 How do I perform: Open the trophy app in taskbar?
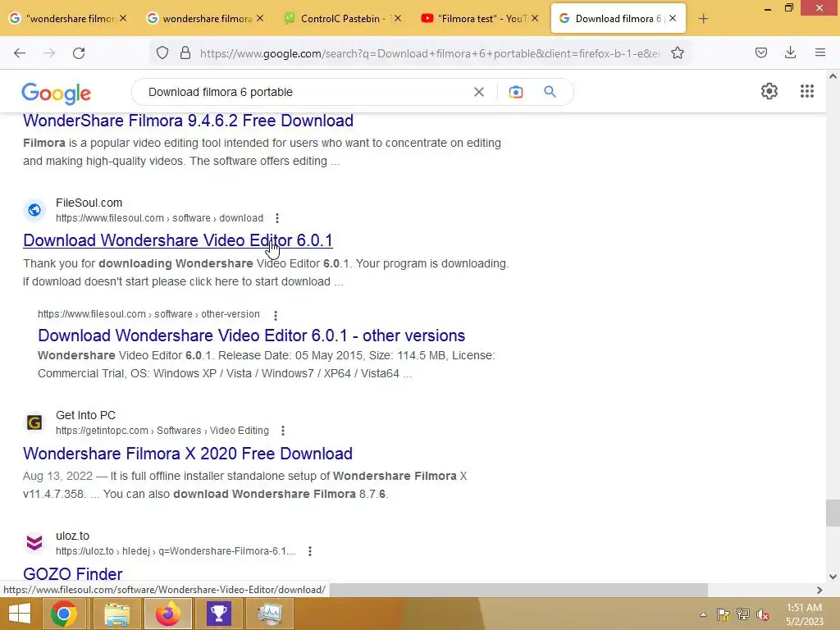[219, 614]
